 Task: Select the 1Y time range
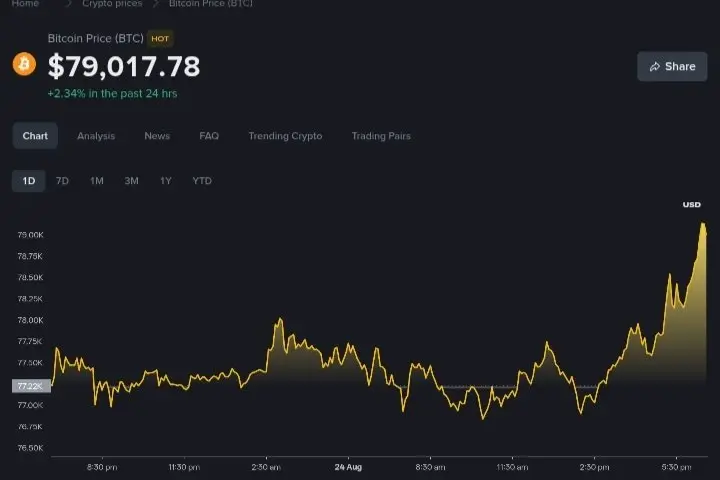pyautogui.click(x=166, y=181)
